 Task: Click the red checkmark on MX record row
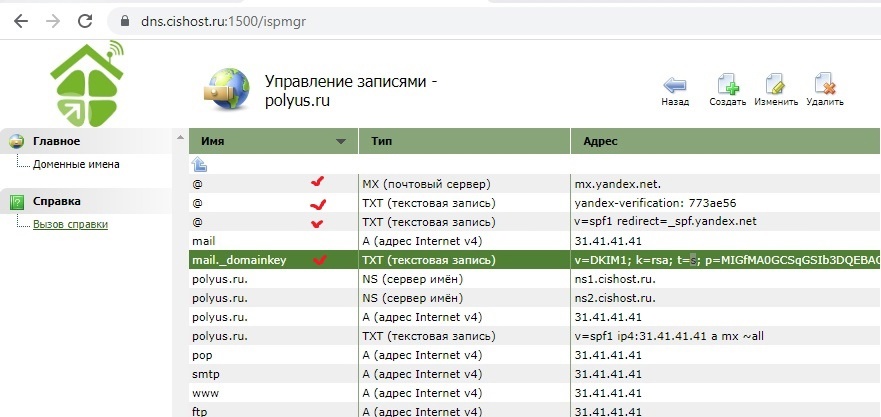pos(318,183)
